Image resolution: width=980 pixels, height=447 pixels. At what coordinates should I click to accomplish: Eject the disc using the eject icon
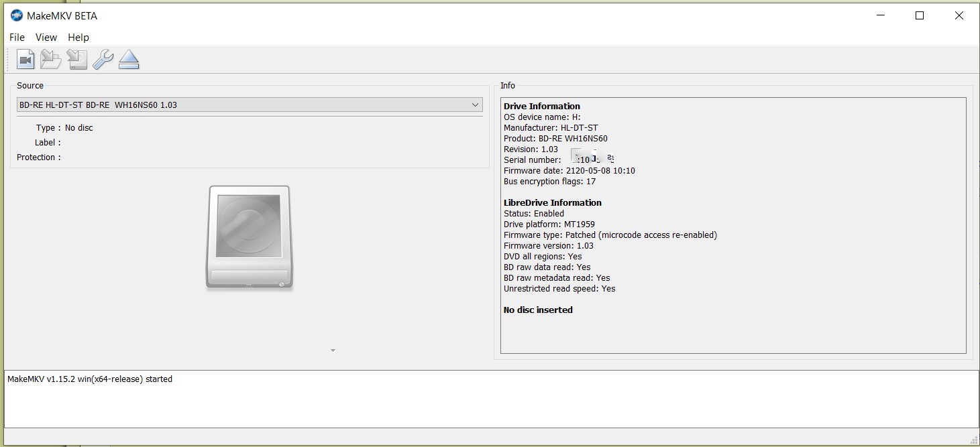[129, 60]
